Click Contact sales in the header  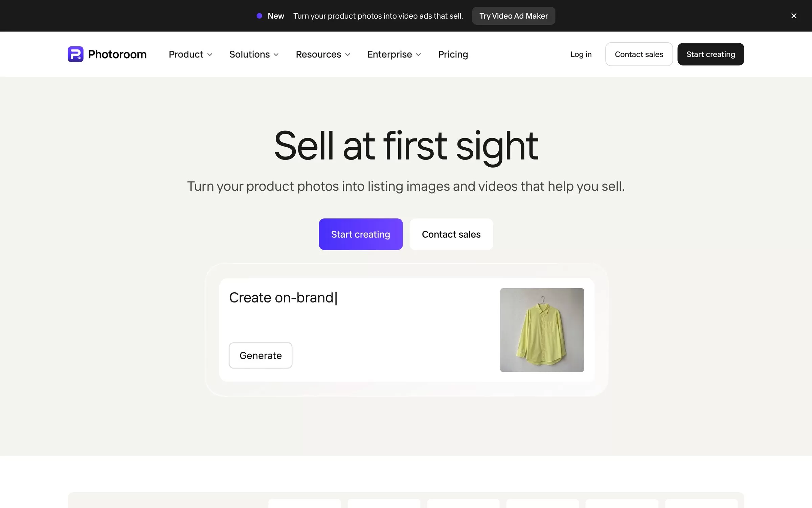tap(639, 54)
